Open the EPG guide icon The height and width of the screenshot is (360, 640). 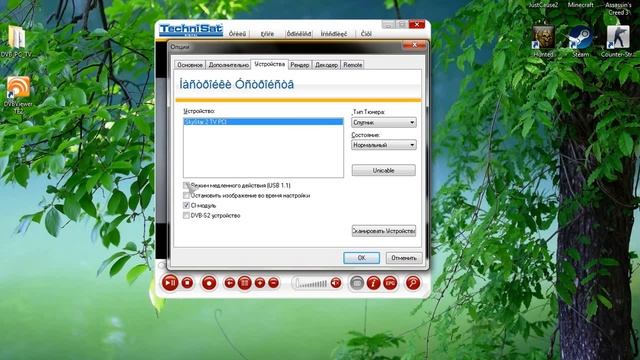390,283
